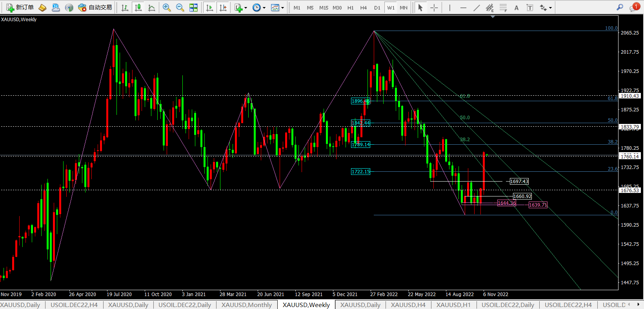The image size is (644, 309).
Task: Zoom in on the chart
Action: (167, 7)
